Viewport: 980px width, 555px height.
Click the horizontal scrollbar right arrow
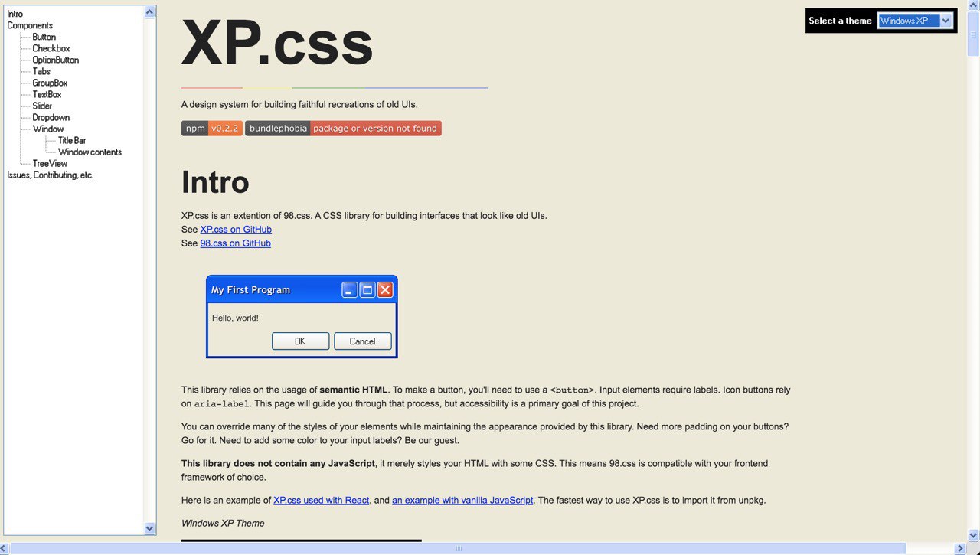960,548
